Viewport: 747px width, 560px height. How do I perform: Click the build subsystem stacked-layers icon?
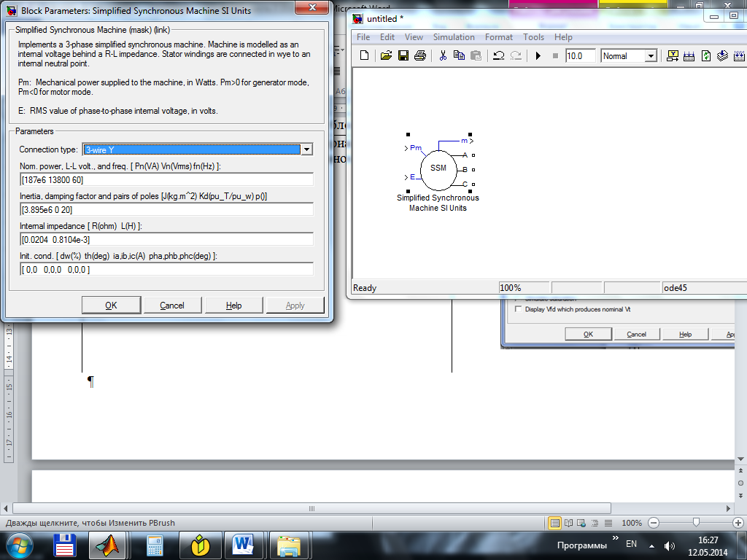tap(723, 55)
